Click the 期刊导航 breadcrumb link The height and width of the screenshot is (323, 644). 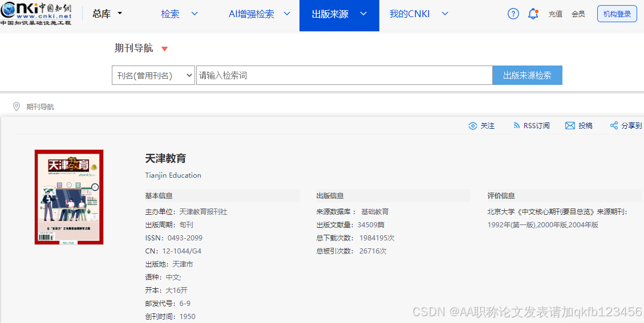point(40,107)
